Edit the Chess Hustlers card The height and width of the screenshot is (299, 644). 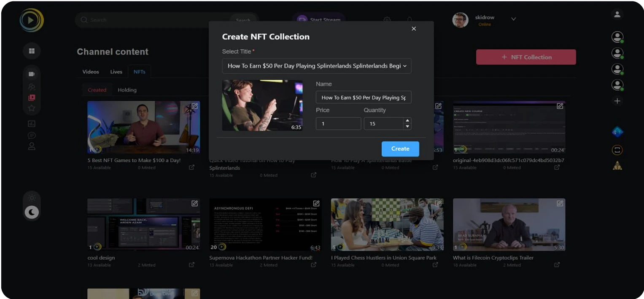[x=438, y=203]
